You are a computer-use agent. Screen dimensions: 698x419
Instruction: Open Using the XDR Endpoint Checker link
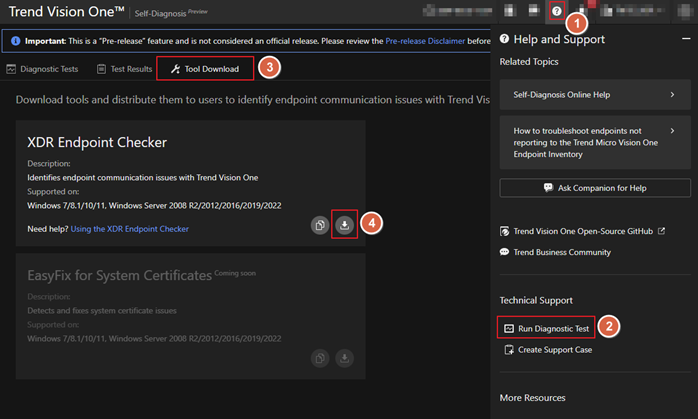click(129, 229)
